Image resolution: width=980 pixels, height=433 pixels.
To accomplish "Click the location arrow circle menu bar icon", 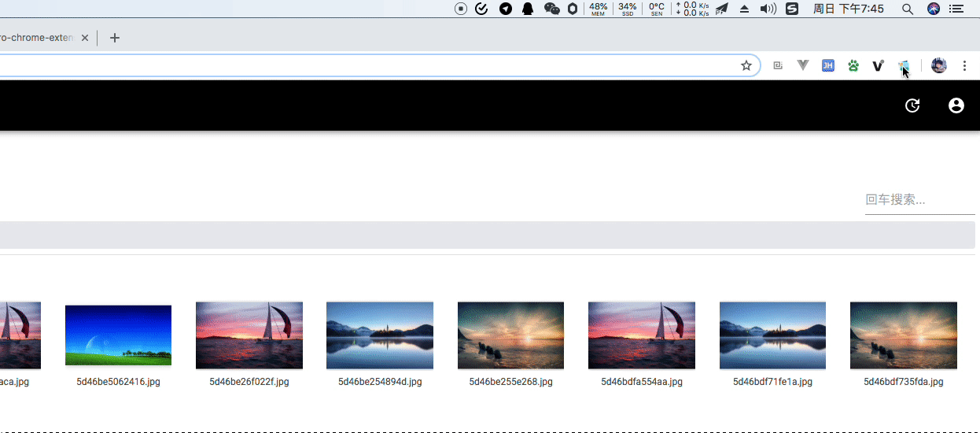I will [x=506, y=9].
